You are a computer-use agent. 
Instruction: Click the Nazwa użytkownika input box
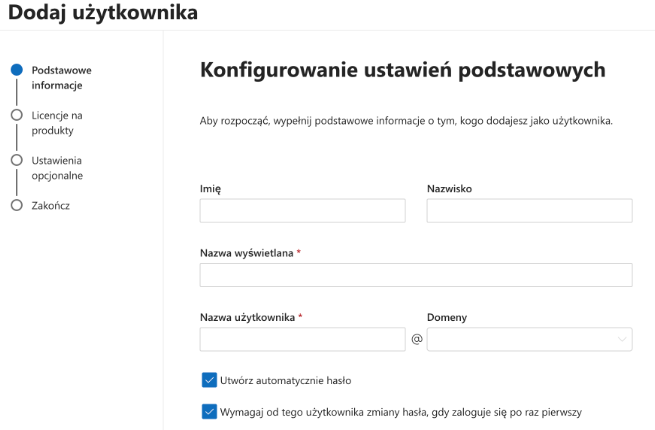click(x=302, y=339)
